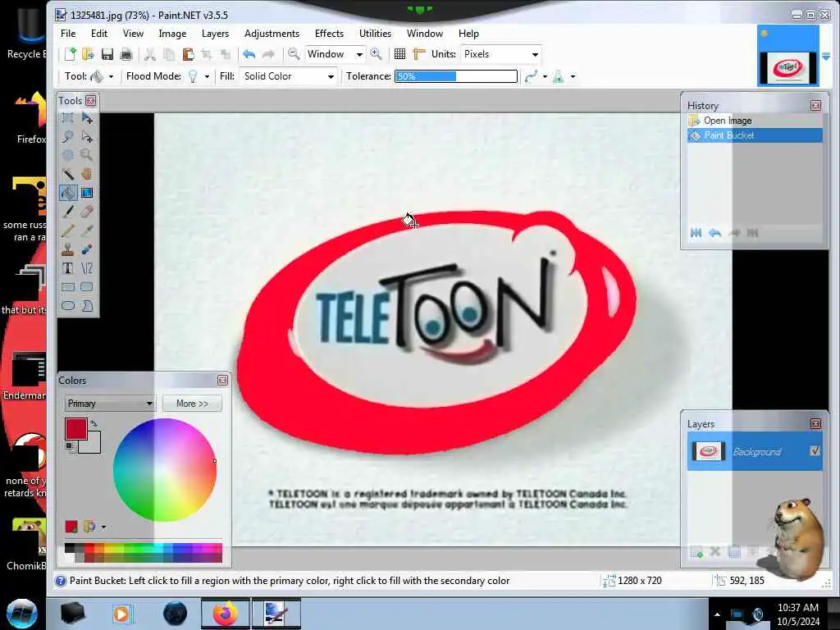Select the Rectangle Select tool

click(68, 118)
